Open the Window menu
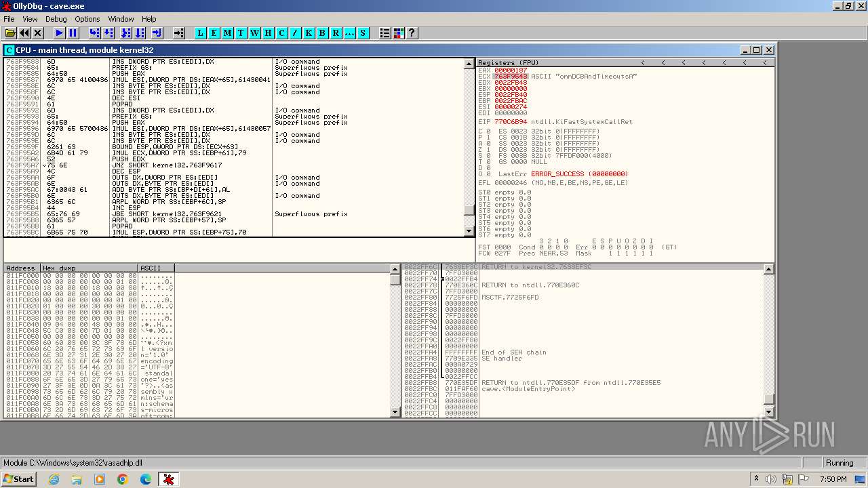The image size is (868, 488). click(121, 19)
